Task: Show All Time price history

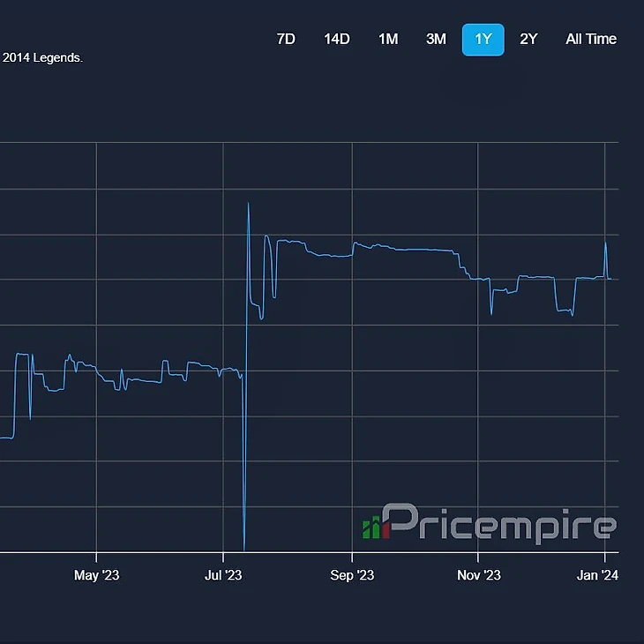Action: coord(590,40)
